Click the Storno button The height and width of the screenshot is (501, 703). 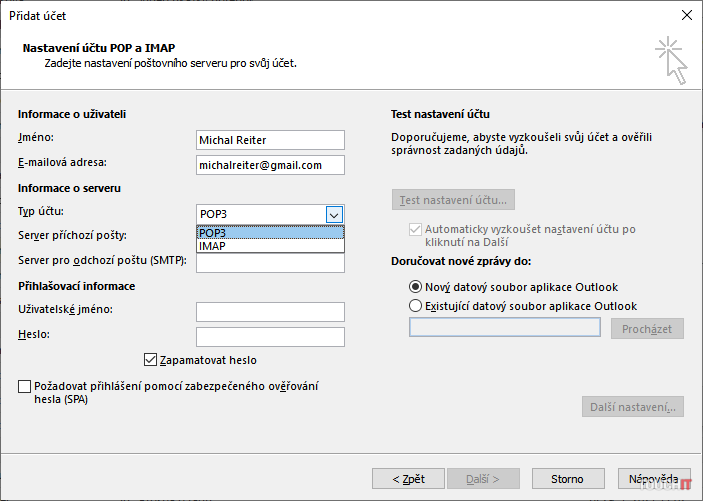pos(568,479)
